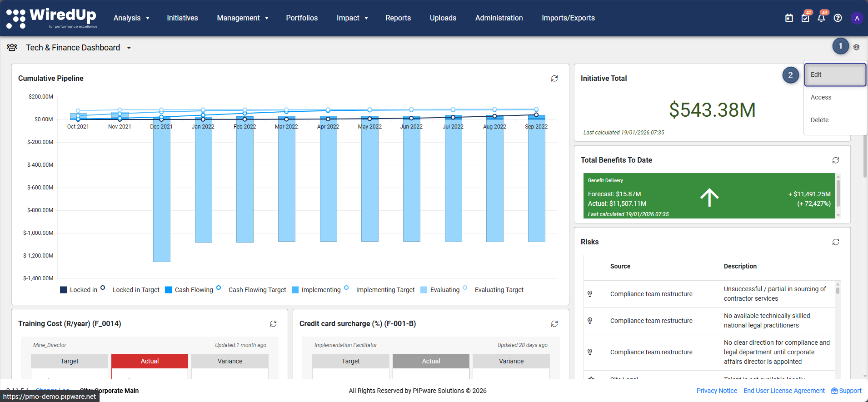This screenshot has height=402, width=868.
Task: Toggle Implementing series in legend
Action: click(x=316, y=290)
